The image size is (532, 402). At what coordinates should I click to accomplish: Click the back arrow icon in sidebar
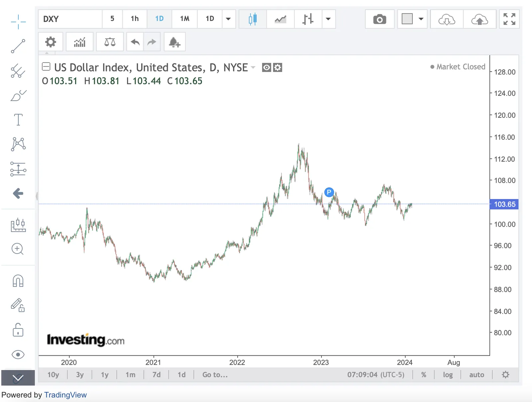pyautogui.click(x=18, y=193)
